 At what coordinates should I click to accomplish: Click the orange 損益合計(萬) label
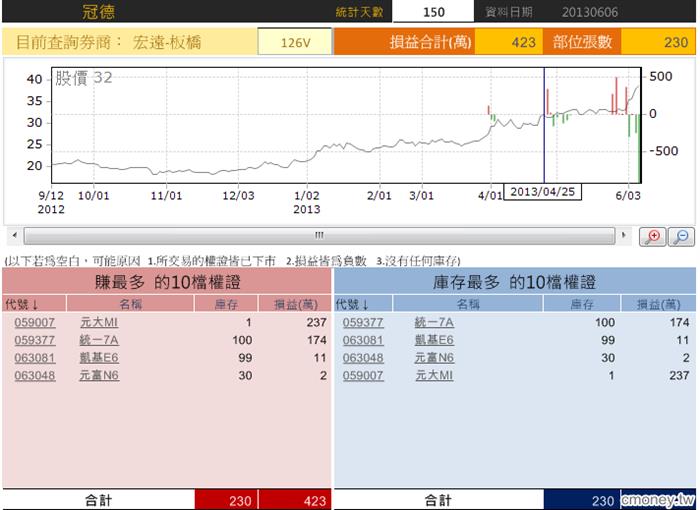tap(403, 43)
